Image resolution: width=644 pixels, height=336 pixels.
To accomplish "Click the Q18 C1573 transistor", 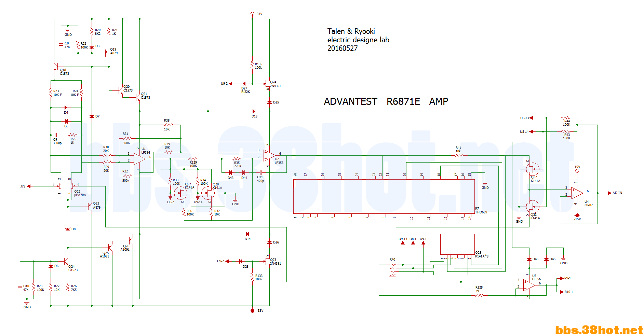I will click(56, 67).
